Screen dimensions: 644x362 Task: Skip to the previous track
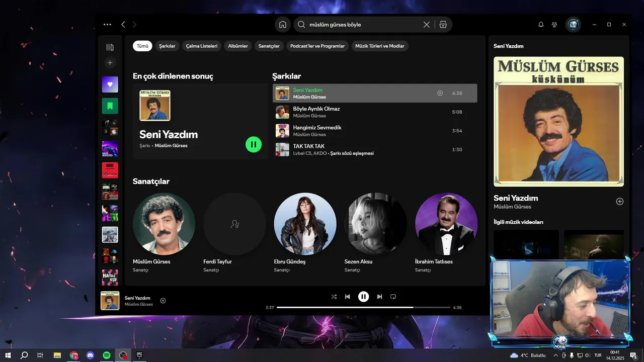[x=347, y=297]
